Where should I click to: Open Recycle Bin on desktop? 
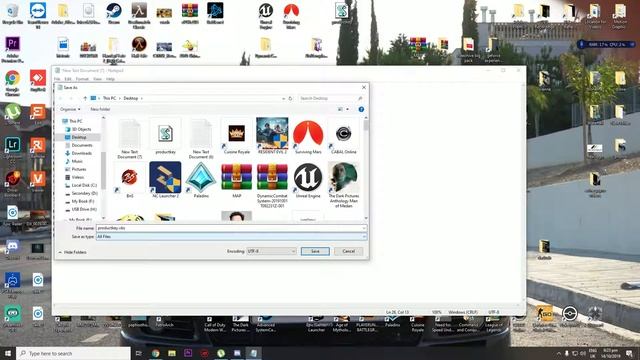(x=12, y=14)
